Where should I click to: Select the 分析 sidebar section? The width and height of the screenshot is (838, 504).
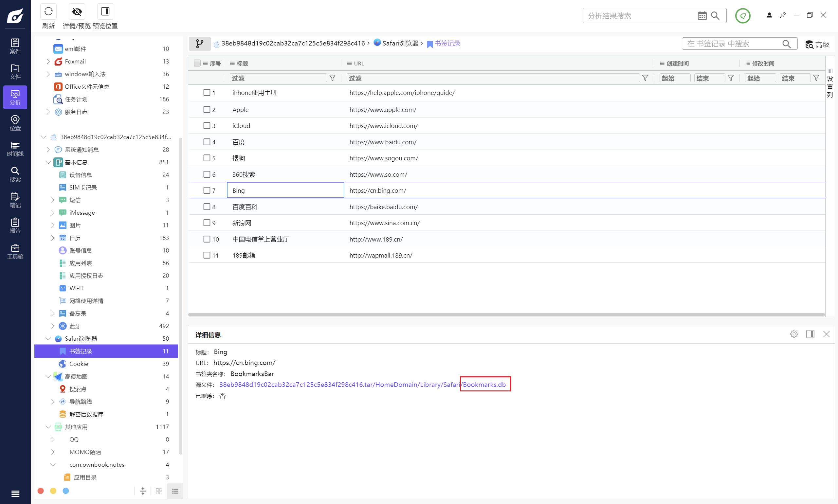coord(15,97)
